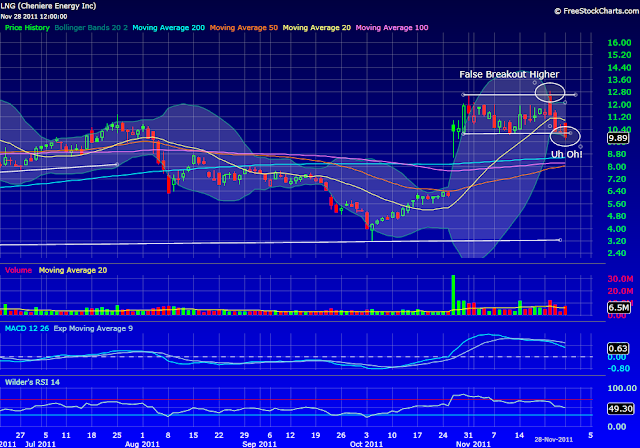Click the 28-Nov-2011 date marker
640x448 pixels.
(554, 439)
